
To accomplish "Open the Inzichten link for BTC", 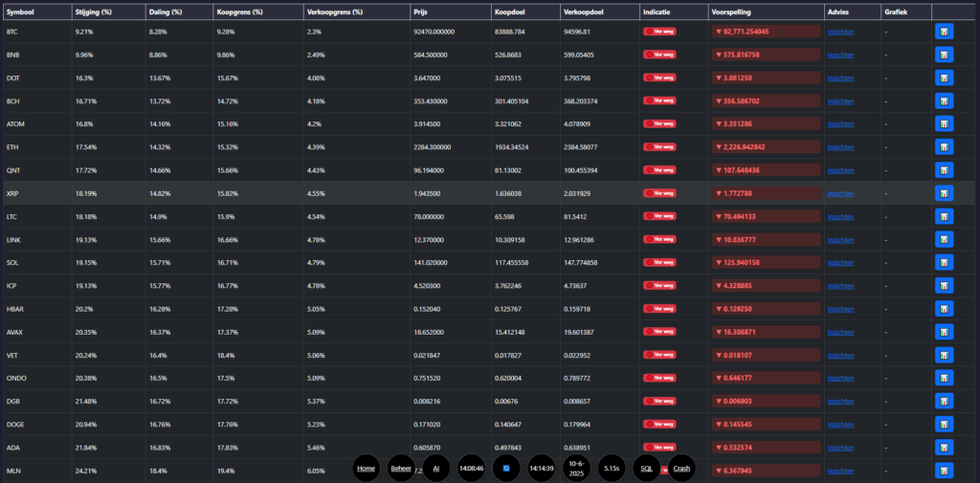I will pyautogui.click(x=840, y=33).
